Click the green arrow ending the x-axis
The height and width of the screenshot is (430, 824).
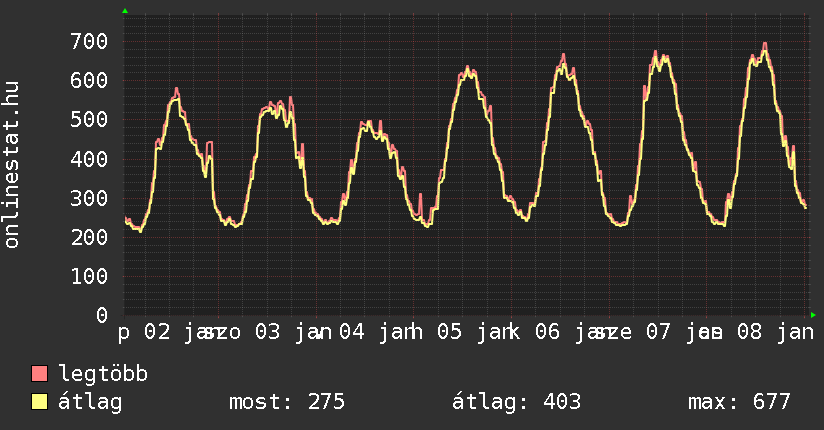pos(813,315)
